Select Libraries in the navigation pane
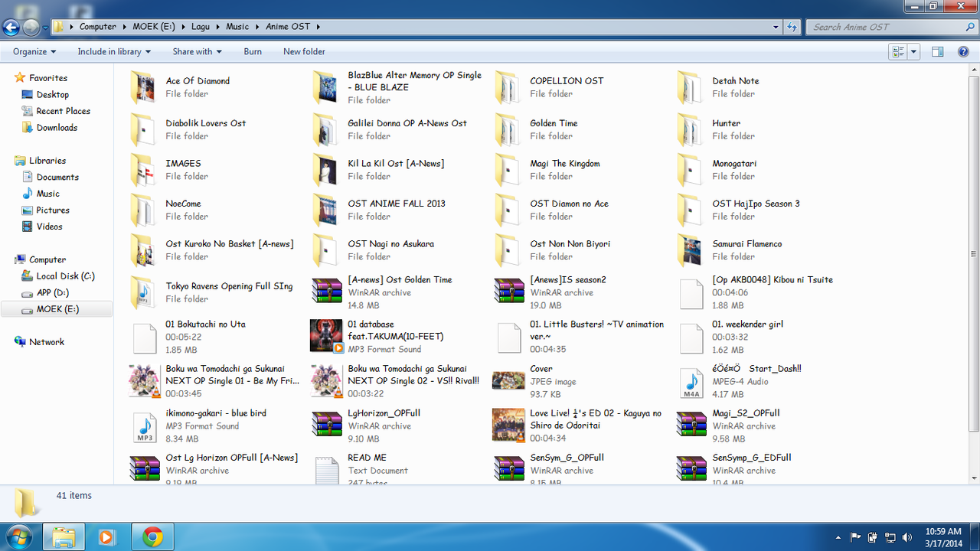Image resolution: width=980 pixels, height=551 pixels. (x=47, y=161)
